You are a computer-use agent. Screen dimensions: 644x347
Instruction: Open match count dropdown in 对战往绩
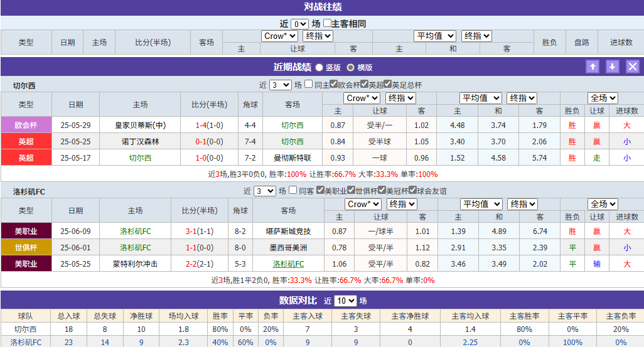point(299,24)
